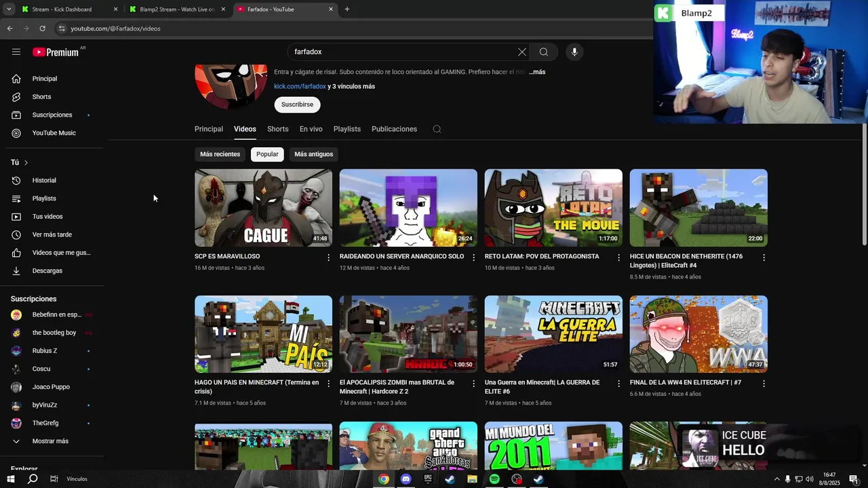Open Spotify from the taskbar
The width and height of the screenshot is (868, 488).
[x=494, y=479]
